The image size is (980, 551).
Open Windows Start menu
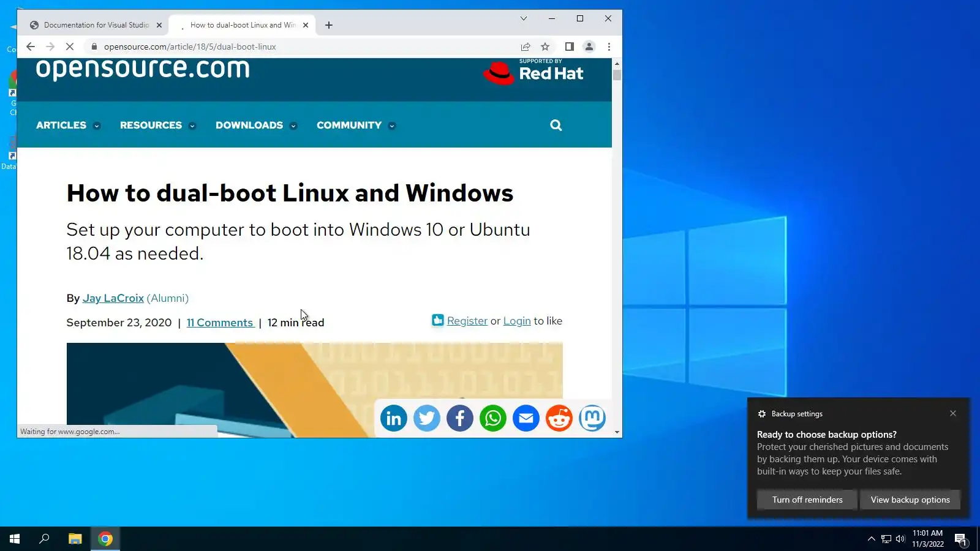pos(15,539)
